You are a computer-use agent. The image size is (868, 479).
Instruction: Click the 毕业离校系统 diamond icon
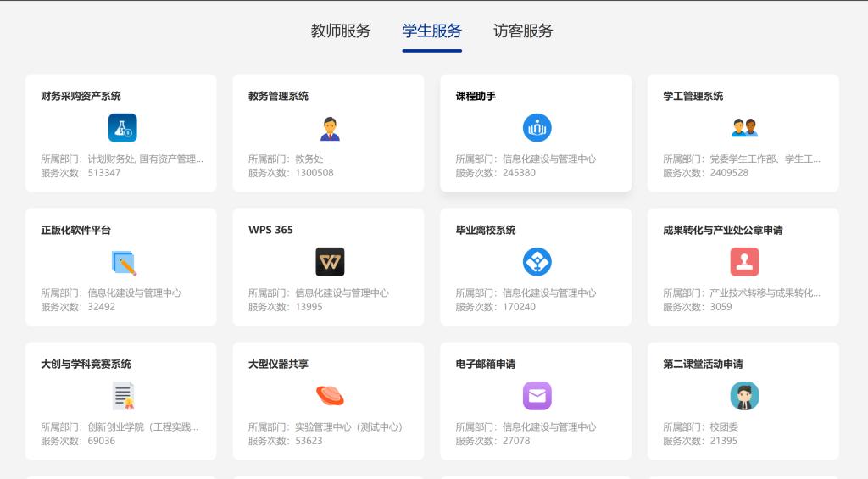coord(537,262)
